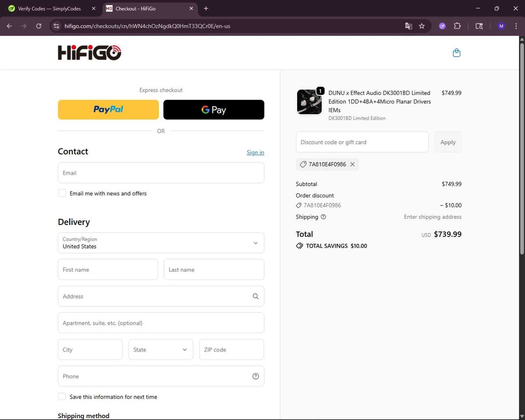
Task: Reload the checkout page
Action: 39,26
